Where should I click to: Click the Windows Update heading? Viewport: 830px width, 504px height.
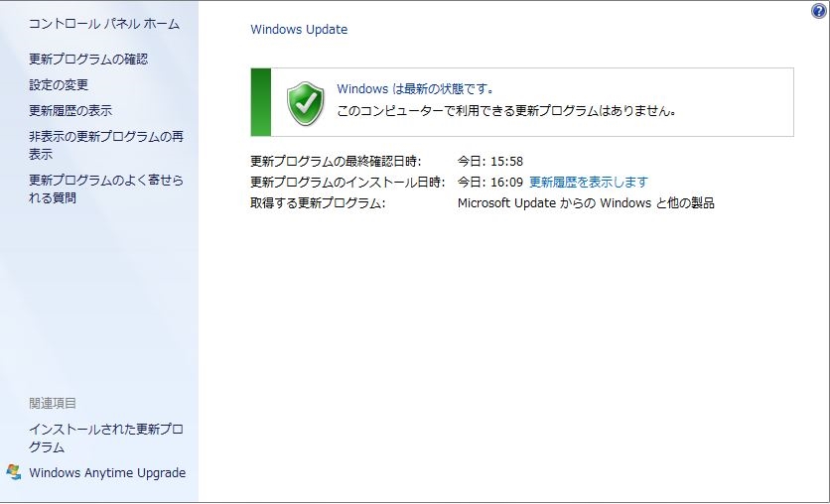coord(299,29)
